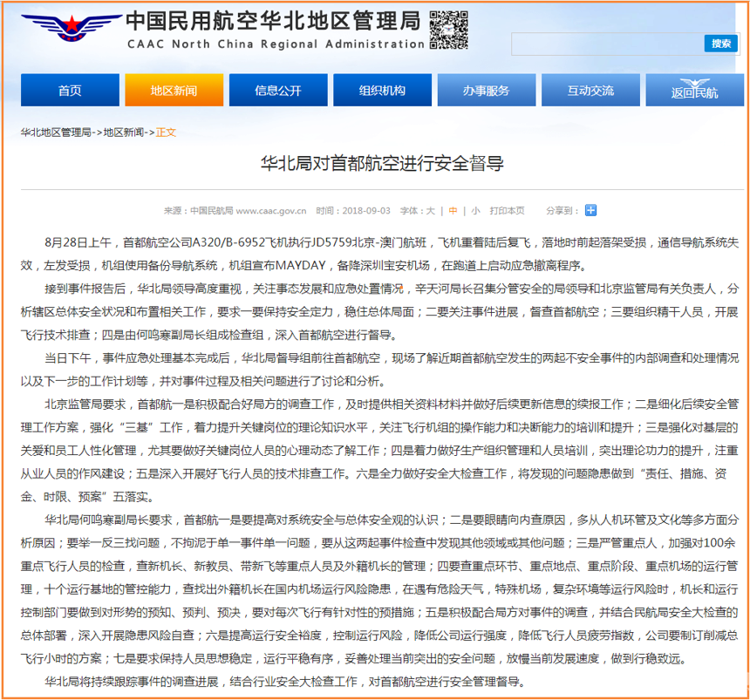This screenshot has width=750, height=700.
Task: Click the 打印本页 print page link
Action: click(507, 211)
